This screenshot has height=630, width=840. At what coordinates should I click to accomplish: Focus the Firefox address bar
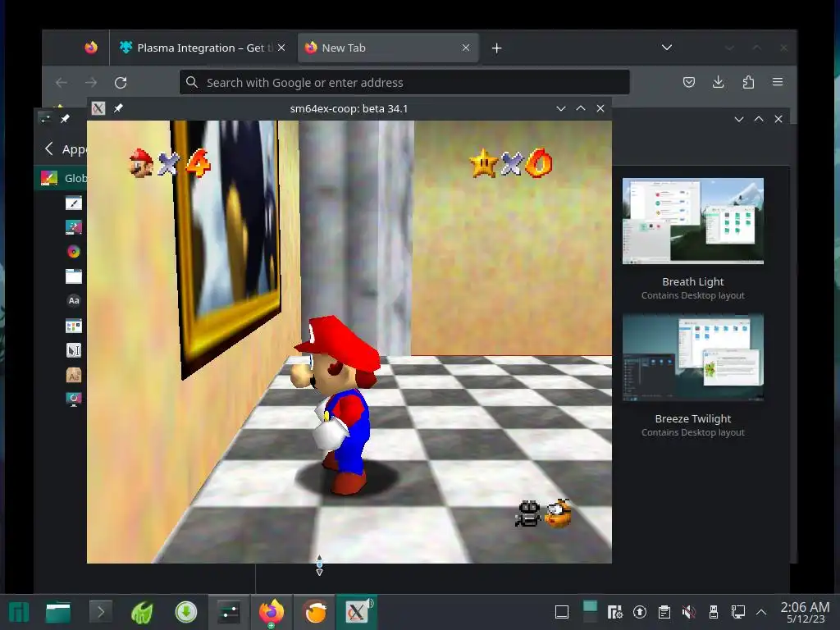click(x=404, y=83)
